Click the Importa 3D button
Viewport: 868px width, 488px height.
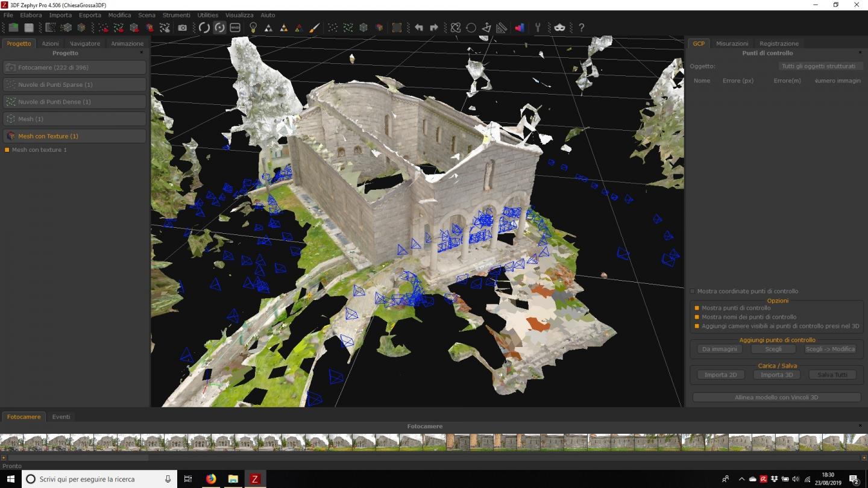coord(776,375)
